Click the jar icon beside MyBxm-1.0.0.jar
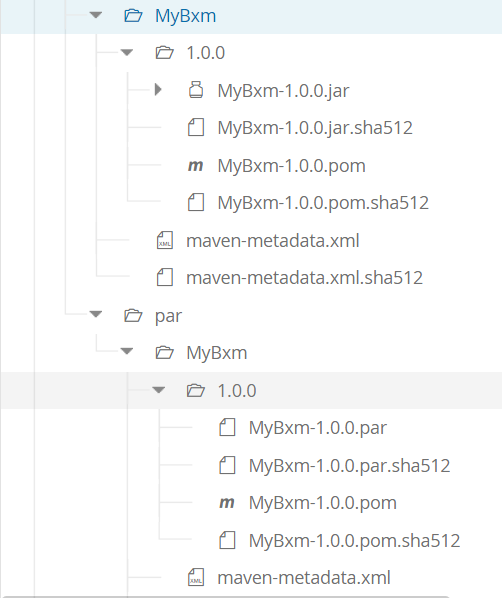Image resolution: width=502 pixels, height=598 pixels. click(196, 90)
